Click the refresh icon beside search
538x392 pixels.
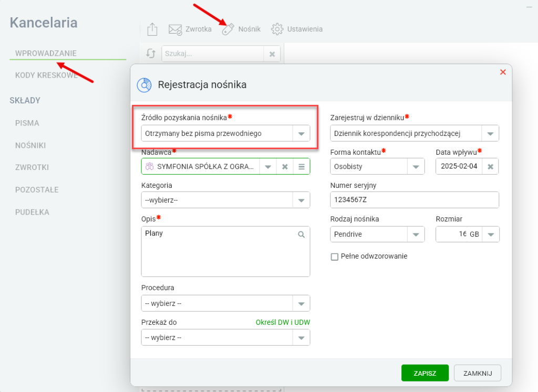(x=151, y=54)
